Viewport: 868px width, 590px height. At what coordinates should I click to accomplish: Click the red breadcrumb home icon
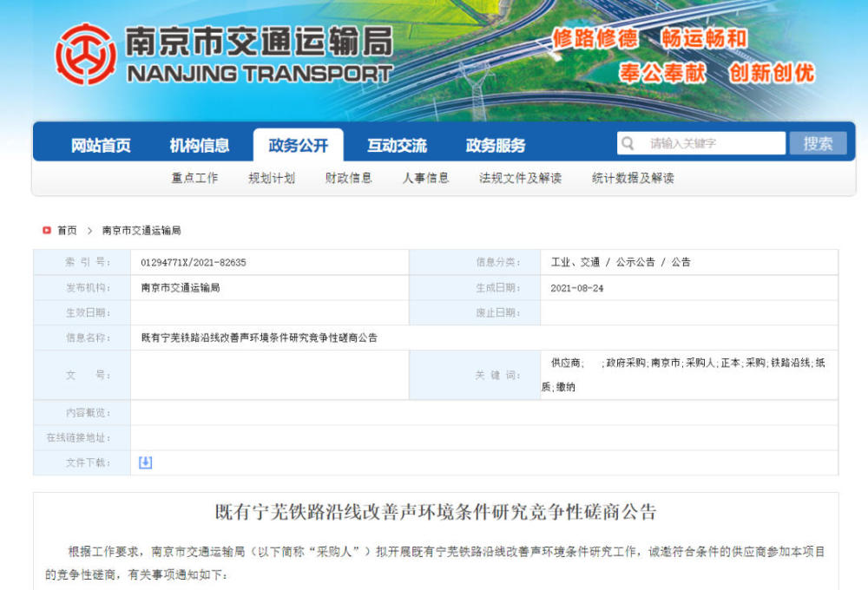[47, 230]
